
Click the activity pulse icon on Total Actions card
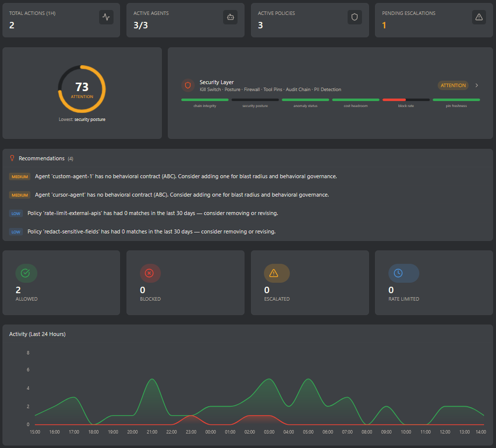point(106,17)
